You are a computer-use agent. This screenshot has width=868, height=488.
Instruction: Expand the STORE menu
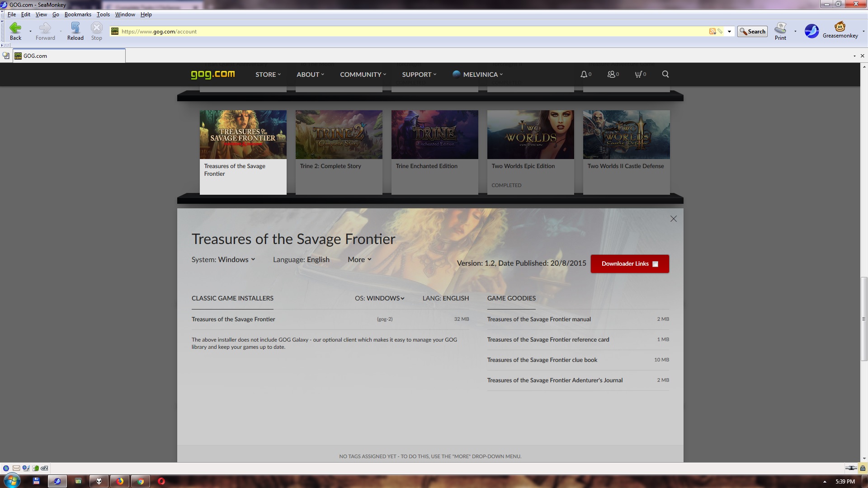click(268, 75)
